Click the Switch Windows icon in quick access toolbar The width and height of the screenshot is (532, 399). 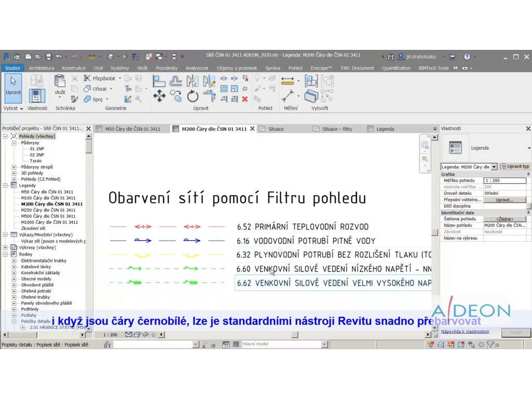(x=159, y=57)
